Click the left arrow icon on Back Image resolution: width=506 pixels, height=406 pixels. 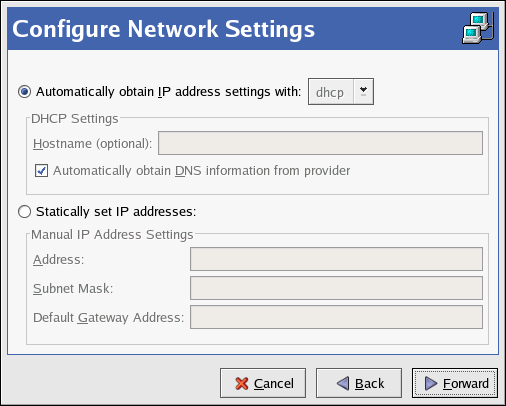tap(343, 383)
